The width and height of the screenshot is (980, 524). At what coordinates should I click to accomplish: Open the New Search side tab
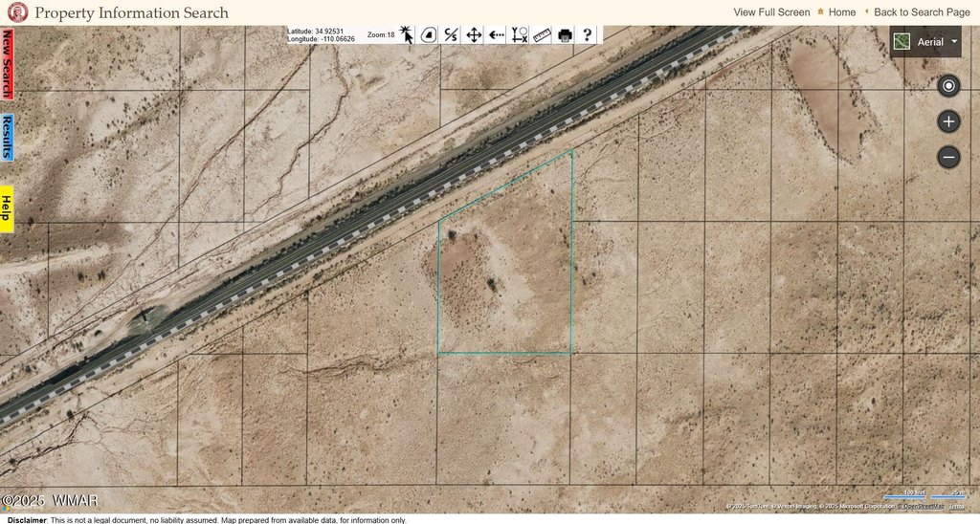tap(7, 64)
